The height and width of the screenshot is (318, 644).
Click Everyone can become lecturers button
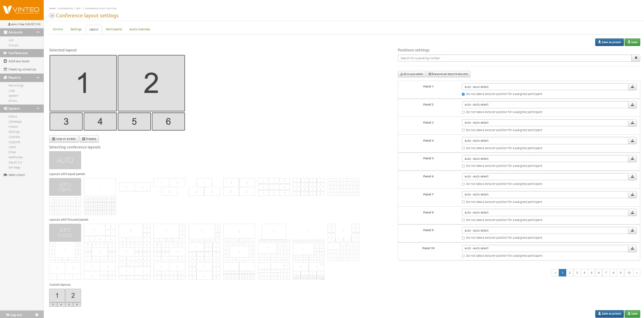[x=448, y=74]
